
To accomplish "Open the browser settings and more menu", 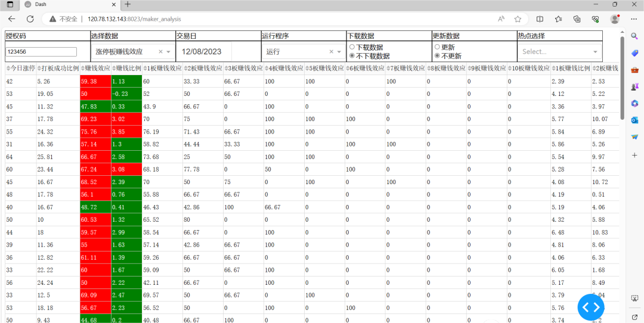I will [x=633, y=19].
